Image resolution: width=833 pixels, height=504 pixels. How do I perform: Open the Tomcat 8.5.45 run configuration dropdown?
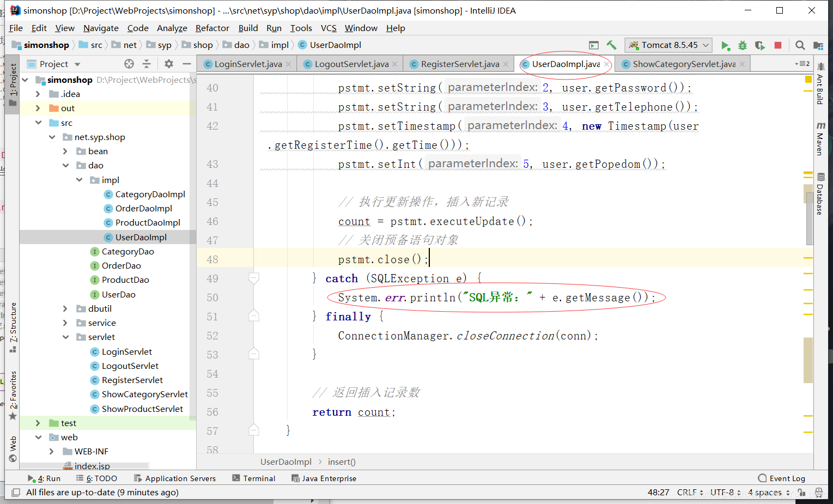[x=669, y=45]
